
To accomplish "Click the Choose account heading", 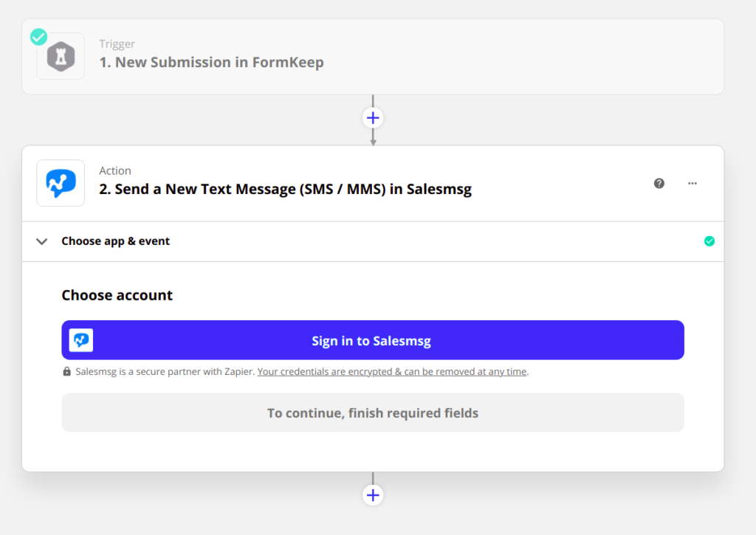I will 117,295.
